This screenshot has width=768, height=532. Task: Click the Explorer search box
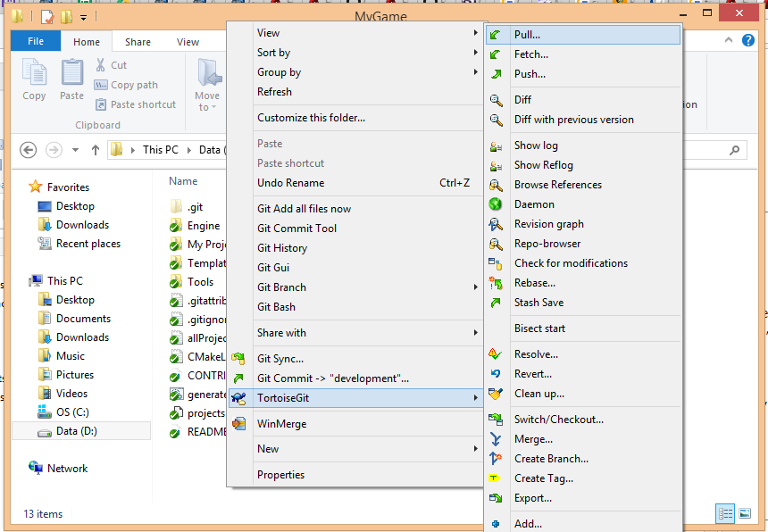[x=714, y=150]
